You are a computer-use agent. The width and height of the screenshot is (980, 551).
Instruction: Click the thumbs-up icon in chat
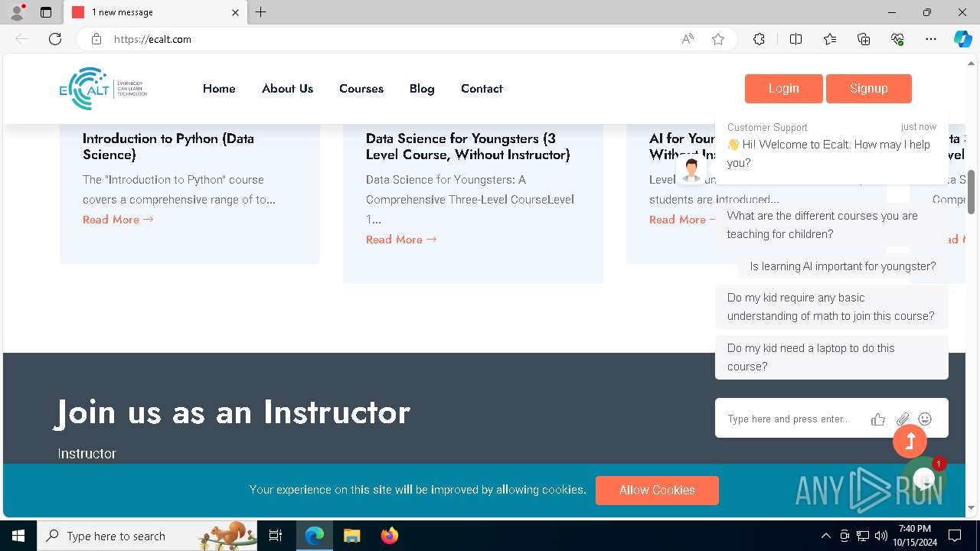[x=878, y=419]
